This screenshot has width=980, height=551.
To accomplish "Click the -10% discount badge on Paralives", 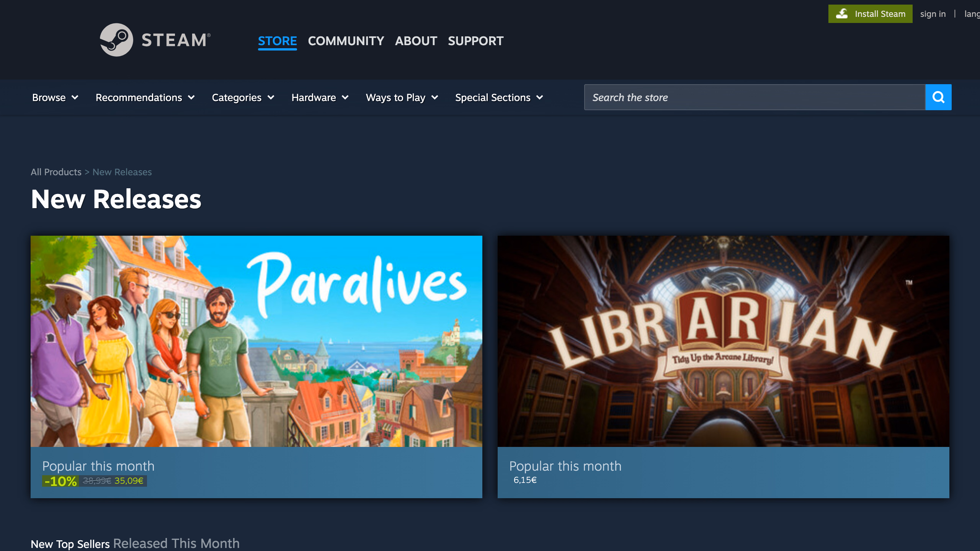I will tap(60, 481).
